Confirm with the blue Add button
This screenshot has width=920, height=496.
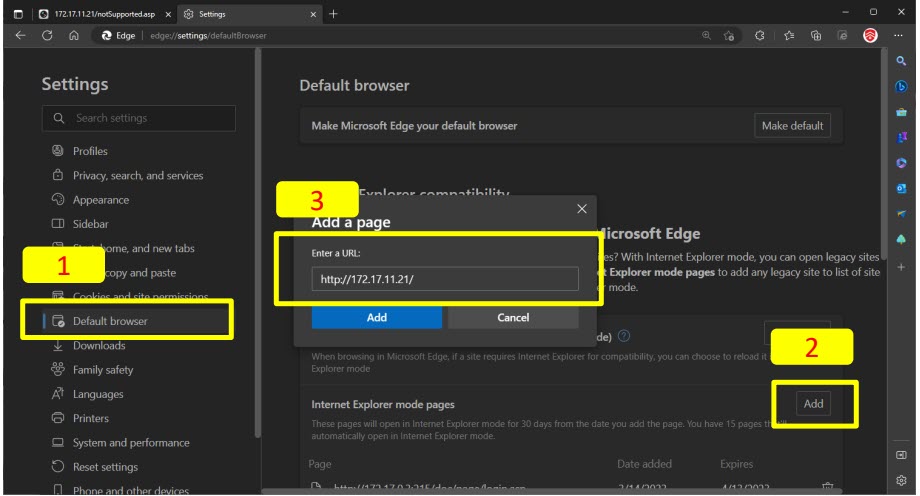click(376, 317)
